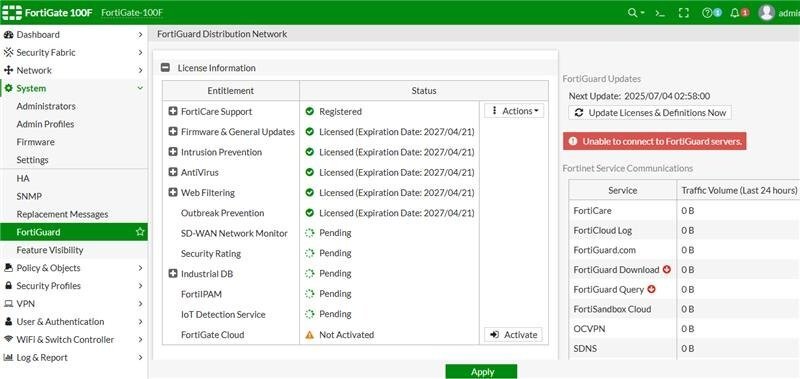This screenshot has width=800, height=379.
Task: Click the Log & Report chart icon
Action: [8, 358]
